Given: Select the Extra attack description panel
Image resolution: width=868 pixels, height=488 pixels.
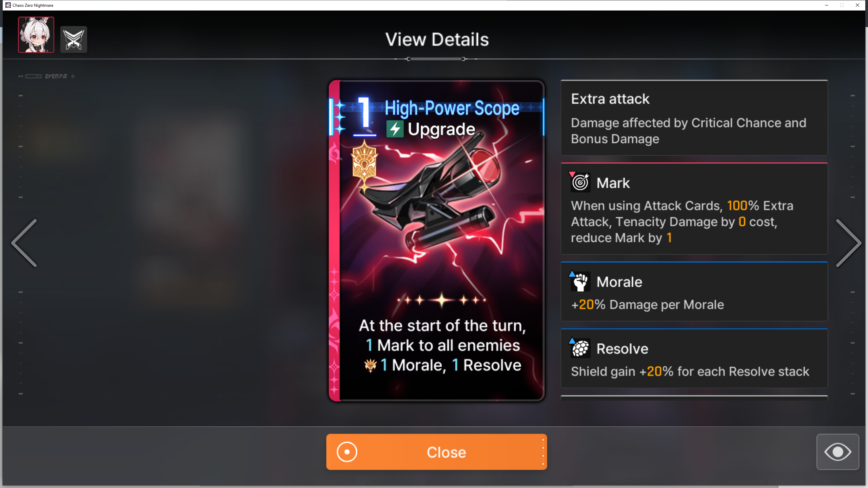Looking at the screenshot, I should (x=694, y=118).
